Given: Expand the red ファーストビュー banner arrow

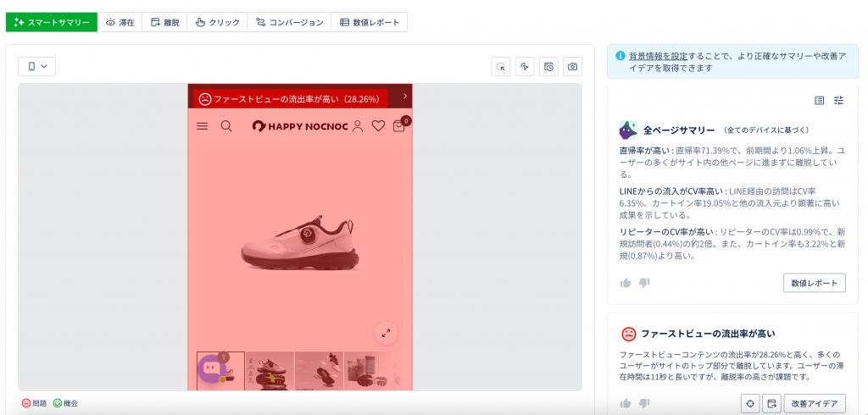Looking at the screenshot, I should (404, 97).
